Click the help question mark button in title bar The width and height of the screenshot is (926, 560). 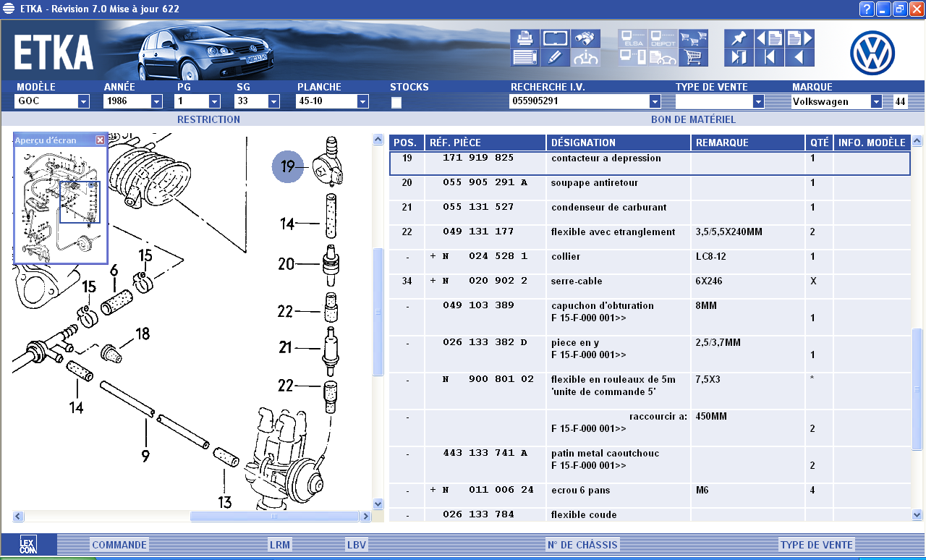(x=867, y=9)
